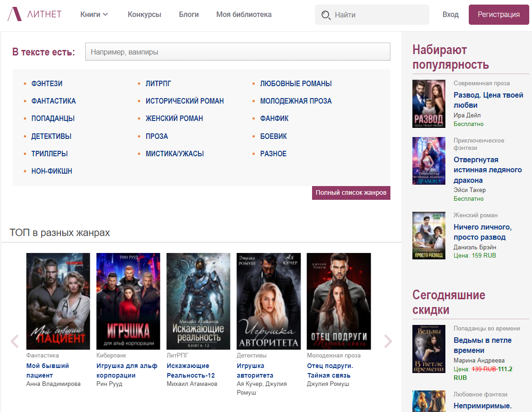The width and height of the screenshot is (532, 412).
Task: Click the Регистрация button
Action: (499, 15)
